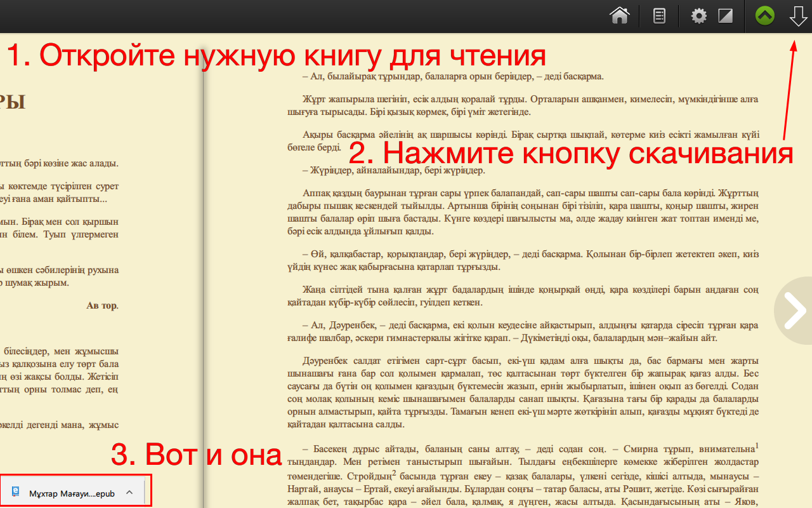Viewport: 812px width, 508px height.
Task: Advance using the right page-turn arrow
Action: (794, 310)
